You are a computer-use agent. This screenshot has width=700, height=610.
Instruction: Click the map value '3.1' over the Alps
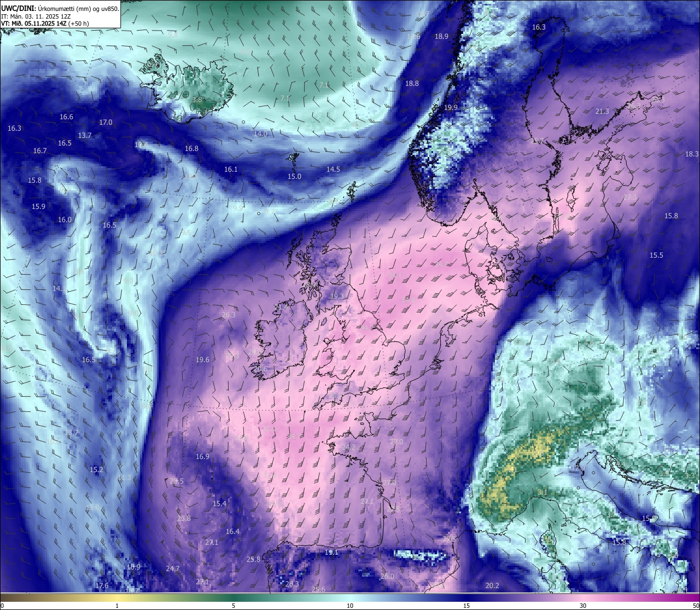[542, 492]
